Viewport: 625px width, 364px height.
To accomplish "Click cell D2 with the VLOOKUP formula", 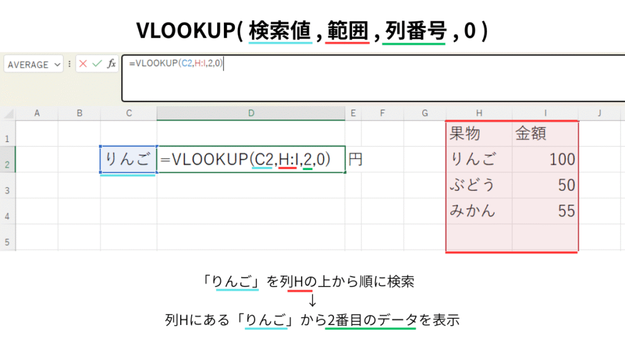I will tap(250, 160).
